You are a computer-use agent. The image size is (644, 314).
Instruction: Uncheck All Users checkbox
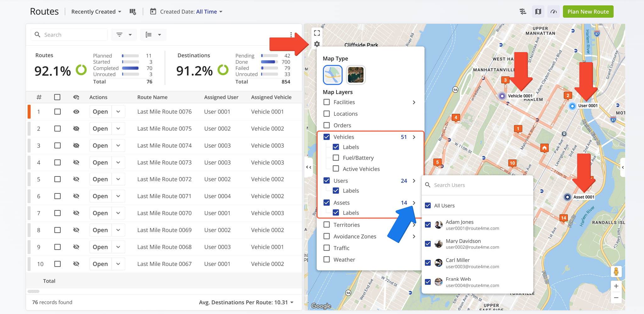click(428, 206)
